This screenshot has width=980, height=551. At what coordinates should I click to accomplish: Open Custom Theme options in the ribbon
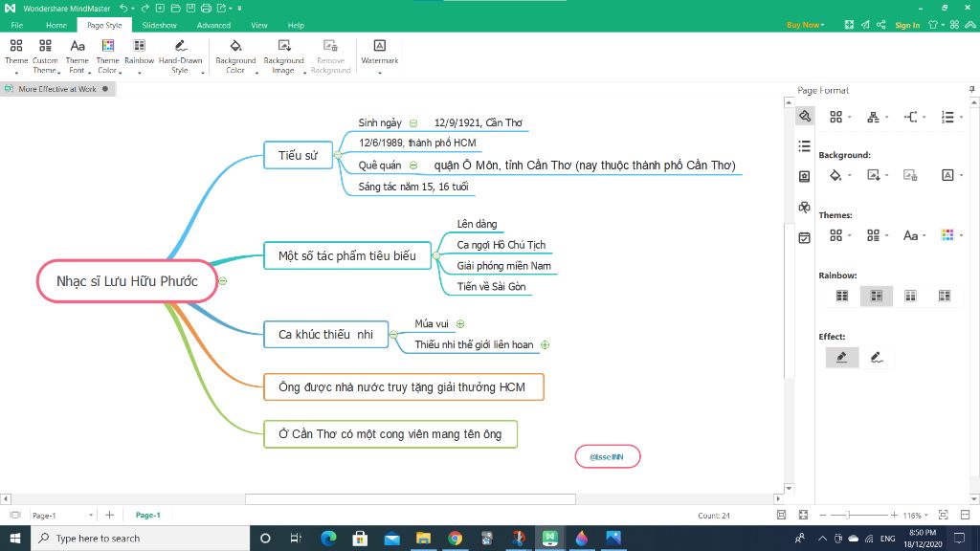[x=45, y=55]
